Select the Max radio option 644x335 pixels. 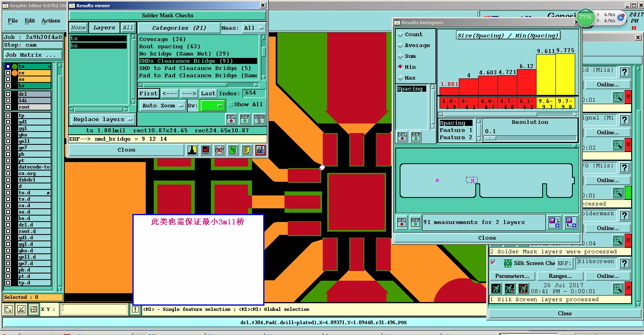[400, 78]
